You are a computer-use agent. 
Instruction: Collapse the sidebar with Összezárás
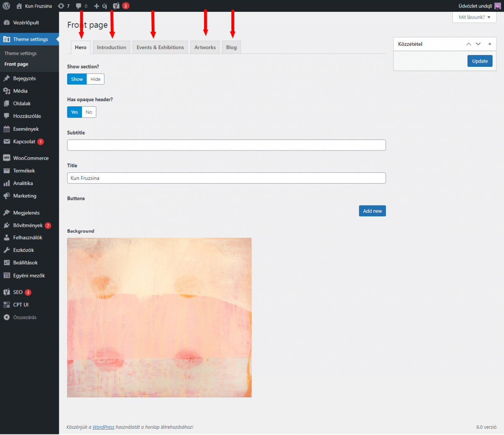click(24, 317)
